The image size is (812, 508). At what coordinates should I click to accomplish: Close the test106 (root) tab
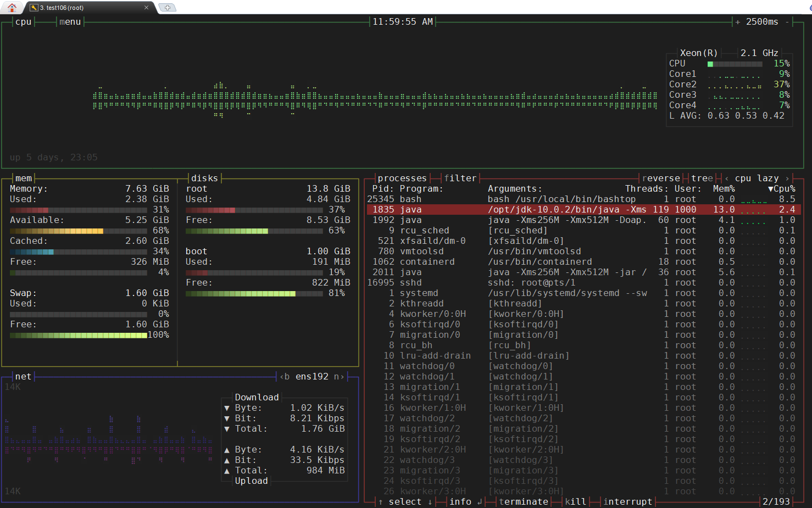pyautogui.click(x=146, y=8)
